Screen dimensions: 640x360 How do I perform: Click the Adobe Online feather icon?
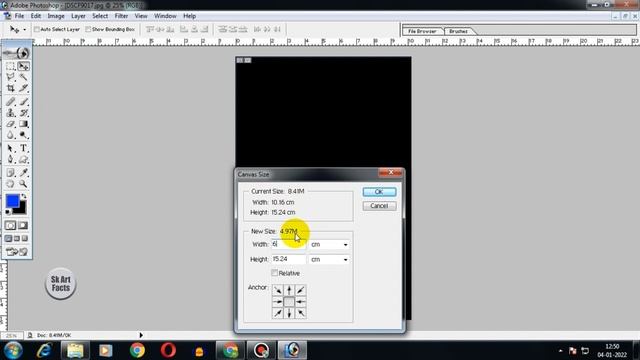click(17, 53)
